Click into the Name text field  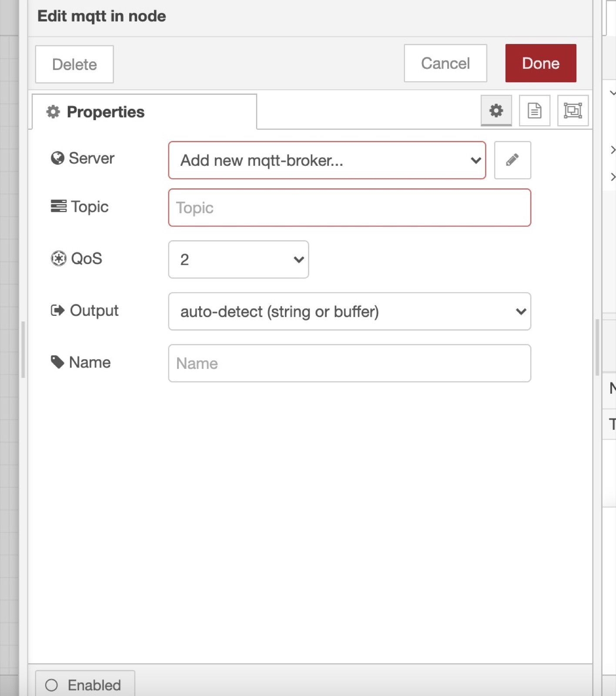pyautogui.click(x=349, y=364)
